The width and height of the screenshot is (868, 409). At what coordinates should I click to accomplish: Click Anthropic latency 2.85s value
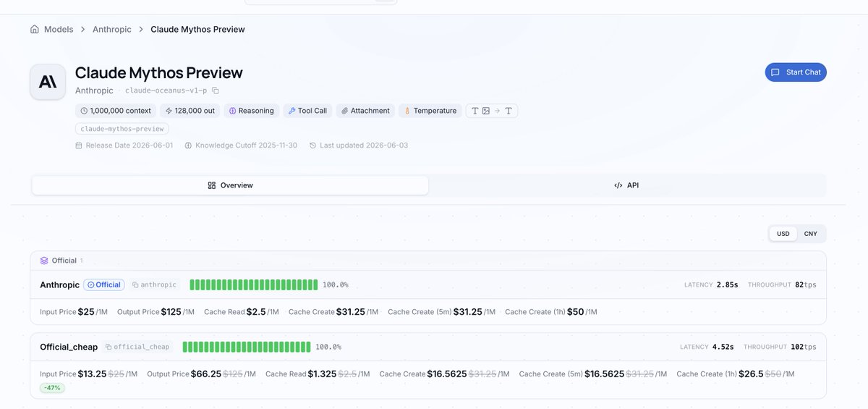(727, 285)
